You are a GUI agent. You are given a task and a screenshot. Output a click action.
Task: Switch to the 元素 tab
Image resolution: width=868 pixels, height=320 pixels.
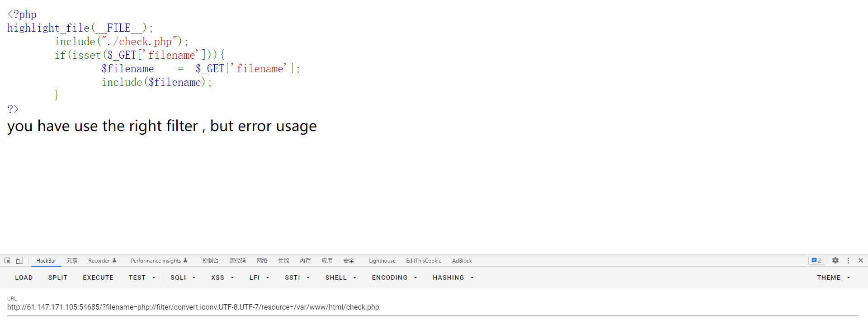72,261
